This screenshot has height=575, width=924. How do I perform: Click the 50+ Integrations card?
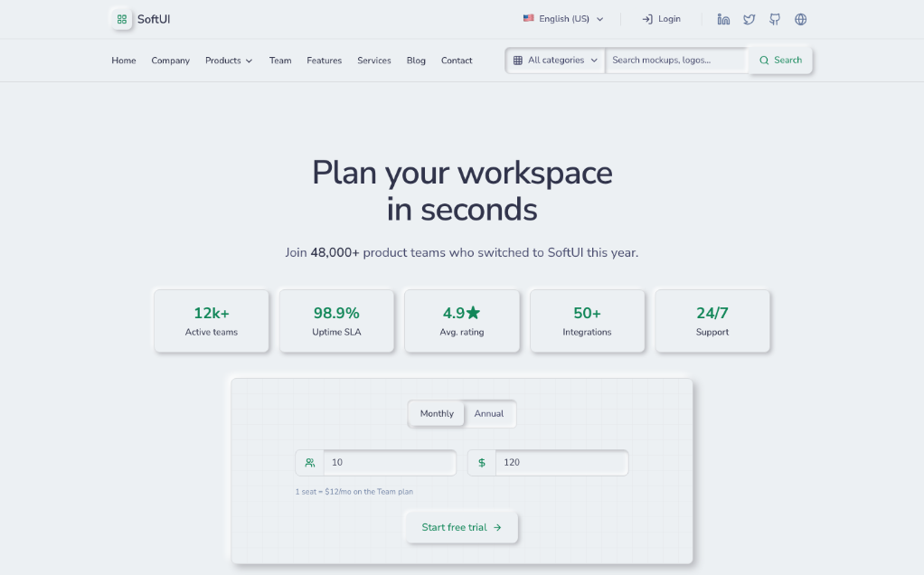tap(587, 321)
